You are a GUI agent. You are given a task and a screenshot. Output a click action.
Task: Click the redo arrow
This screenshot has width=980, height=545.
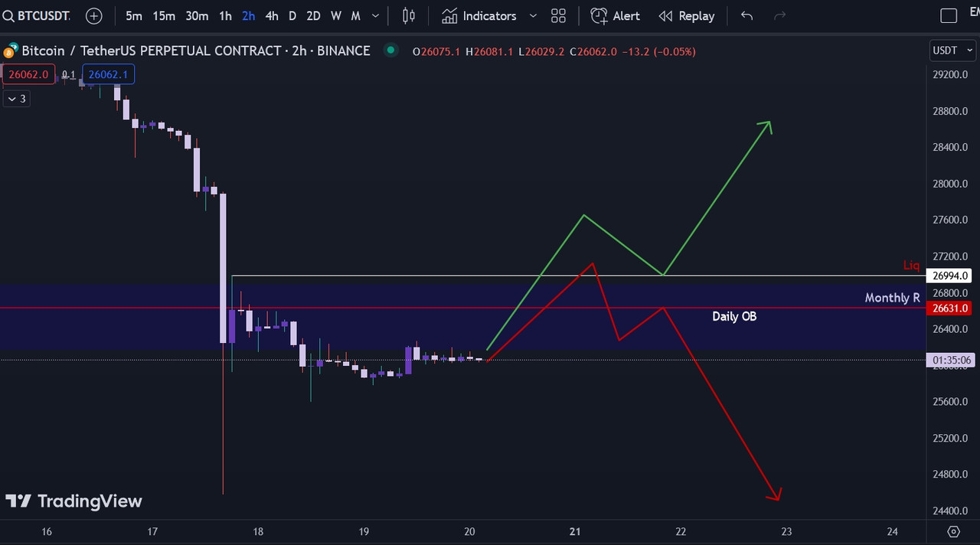coord(780,15)
